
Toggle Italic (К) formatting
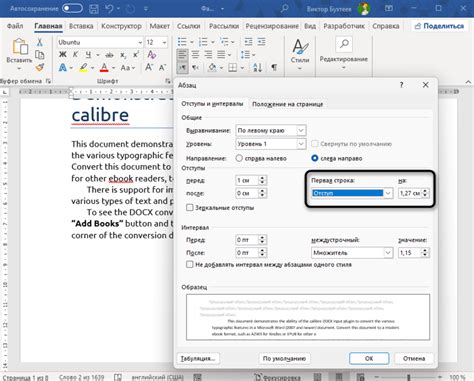pos(75,55)
